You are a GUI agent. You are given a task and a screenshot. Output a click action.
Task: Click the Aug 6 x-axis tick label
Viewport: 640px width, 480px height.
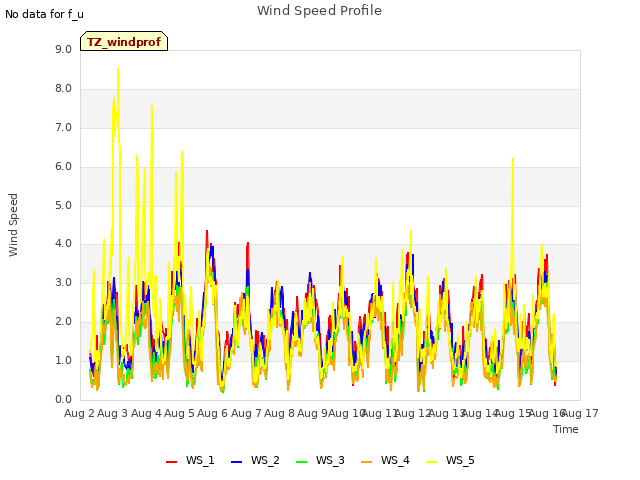click(213, 414)
